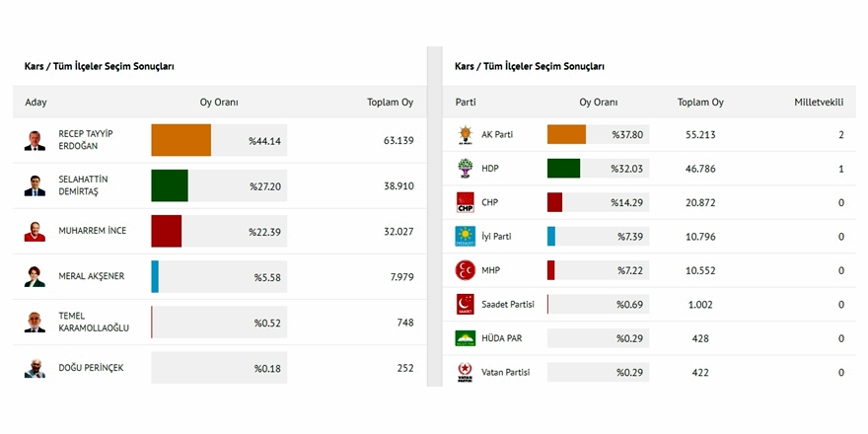
Task: Click the HDP tree logo
Action: coord(465,169)
